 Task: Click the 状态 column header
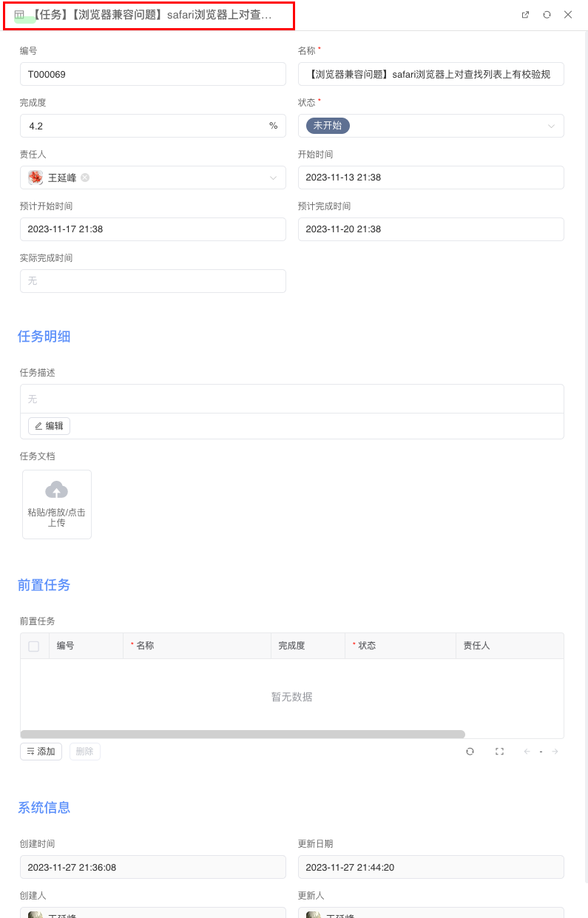pyautogui.click(x=401, y=646)
